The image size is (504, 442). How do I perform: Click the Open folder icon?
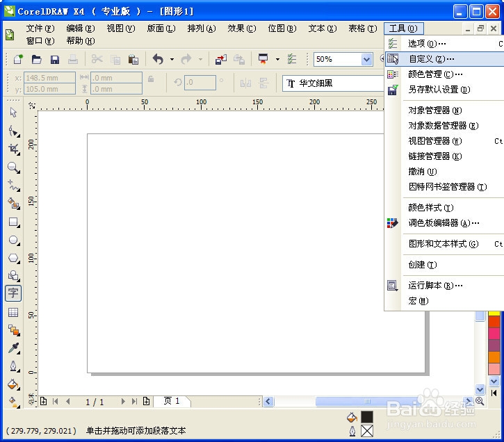[x=36, y=60]
